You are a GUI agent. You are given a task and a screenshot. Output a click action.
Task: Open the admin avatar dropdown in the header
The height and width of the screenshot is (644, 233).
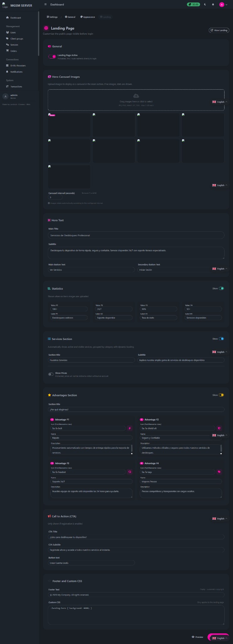click(x=223, y=5)
